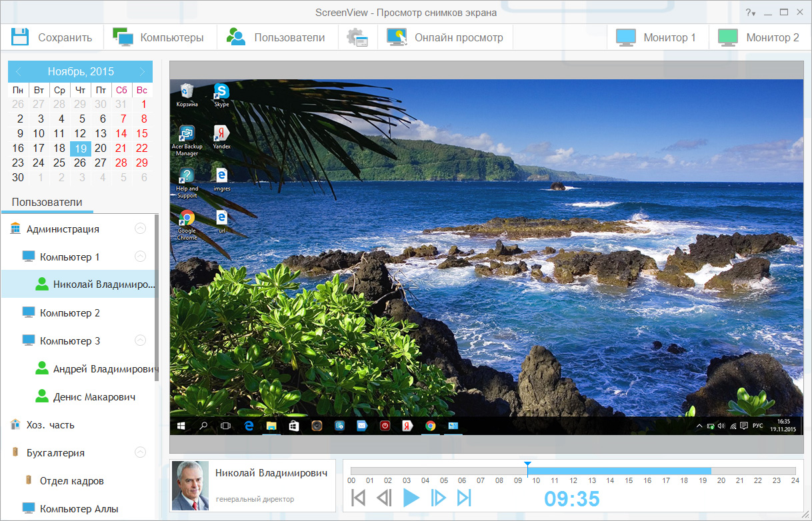Step forward one frame
Viewport: 812px width, 521px height.
tap(438, 498)
